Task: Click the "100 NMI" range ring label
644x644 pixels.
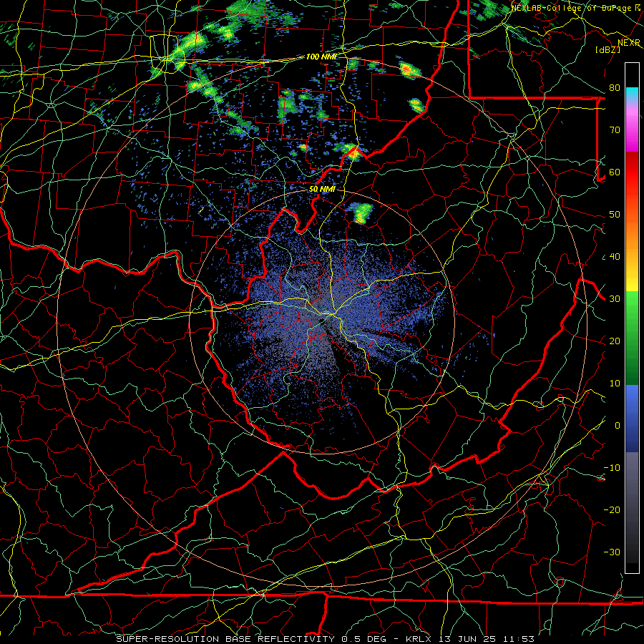Action: 321,57
